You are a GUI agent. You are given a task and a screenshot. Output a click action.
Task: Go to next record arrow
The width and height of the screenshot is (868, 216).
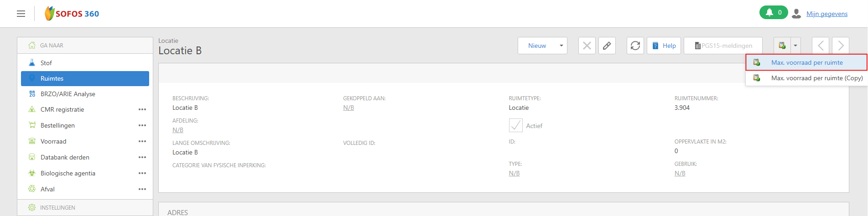840,46
